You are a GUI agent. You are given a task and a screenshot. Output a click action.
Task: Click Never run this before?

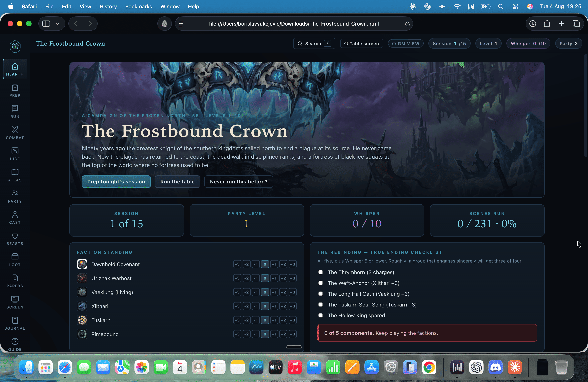[238, 182]
